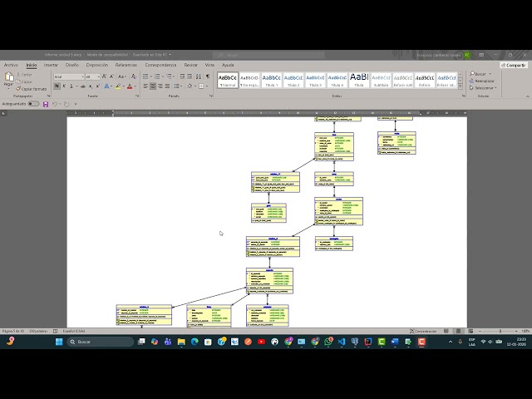Open line spacing options

(177, 86)
